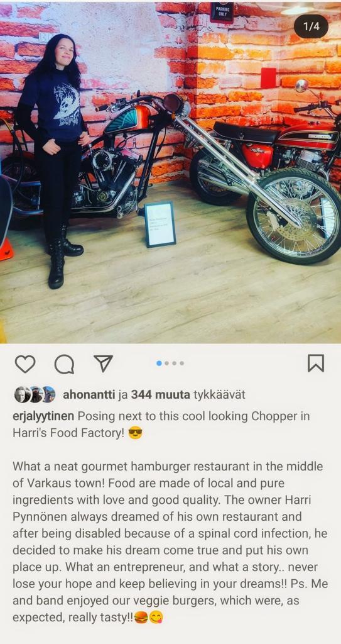The image size is (341, 644).
Task: Tap the woman in the photo
Action: pos(53,160)
